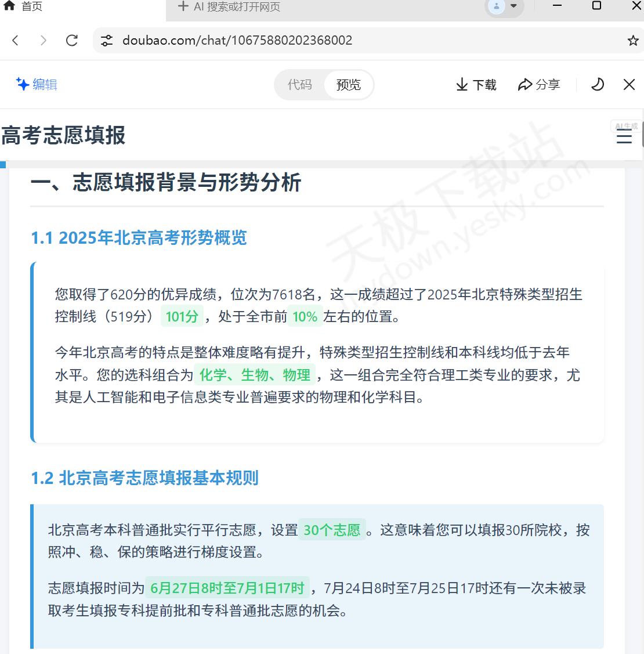Open the 分享 share option
Screen dimensions: 644x654
(538, 85)
